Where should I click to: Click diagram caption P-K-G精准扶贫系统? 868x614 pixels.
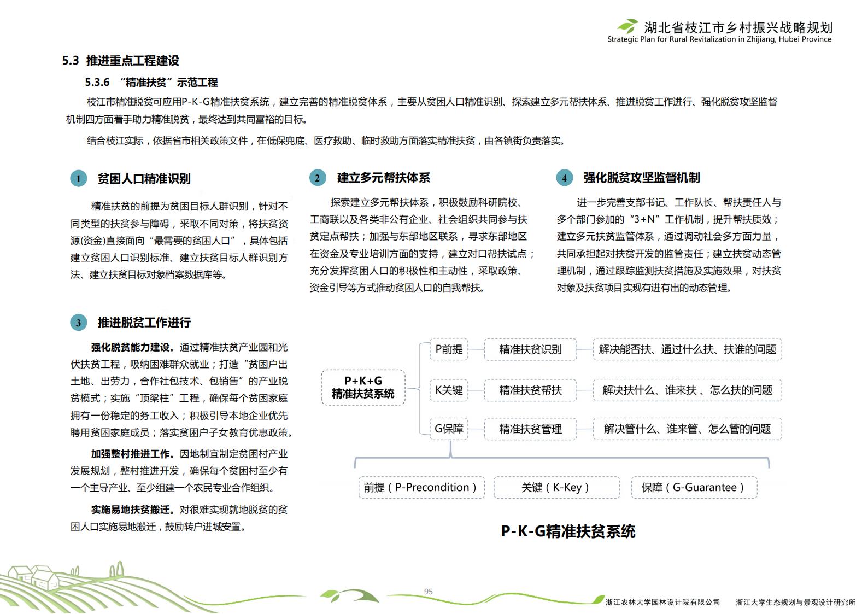[568, 531]
